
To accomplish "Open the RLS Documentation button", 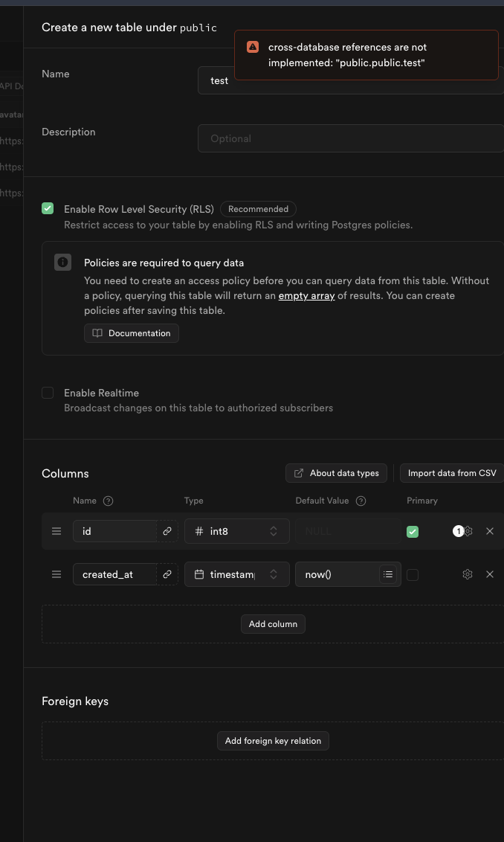I will tap(132, 333).
